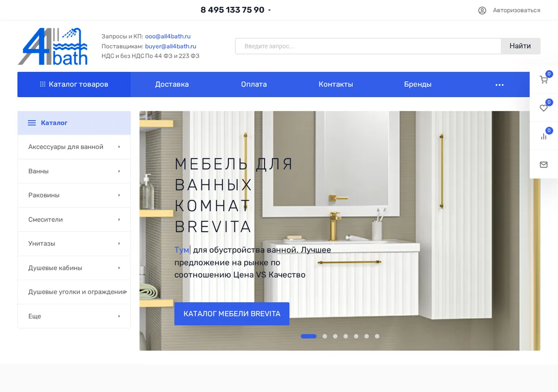Click the search query input field

[368, 46]
